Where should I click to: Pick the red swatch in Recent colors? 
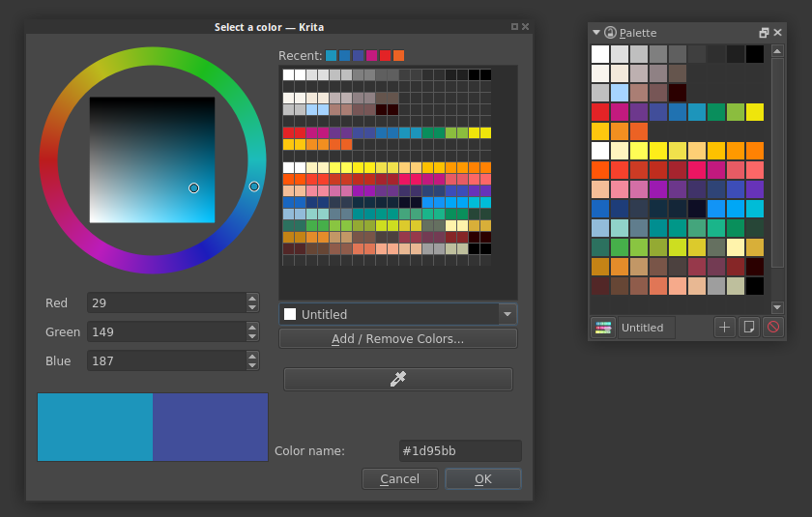[x=385, y=55]
